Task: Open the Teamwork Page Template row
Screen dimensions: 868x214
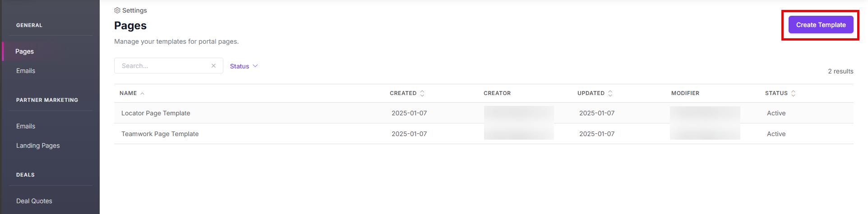Action: tap(484, 134)
